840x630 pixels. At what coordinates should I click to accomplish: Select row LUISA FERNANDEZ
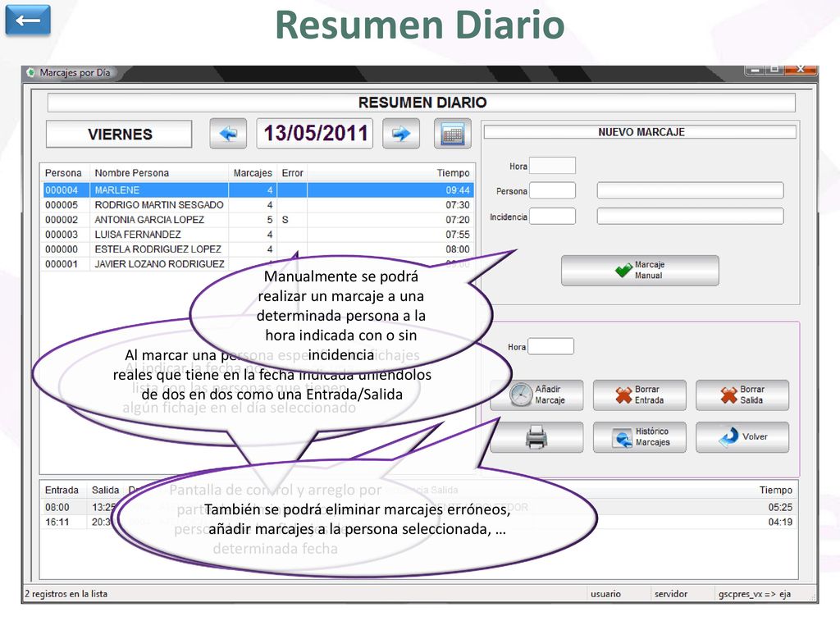click(x=258, y=235)
